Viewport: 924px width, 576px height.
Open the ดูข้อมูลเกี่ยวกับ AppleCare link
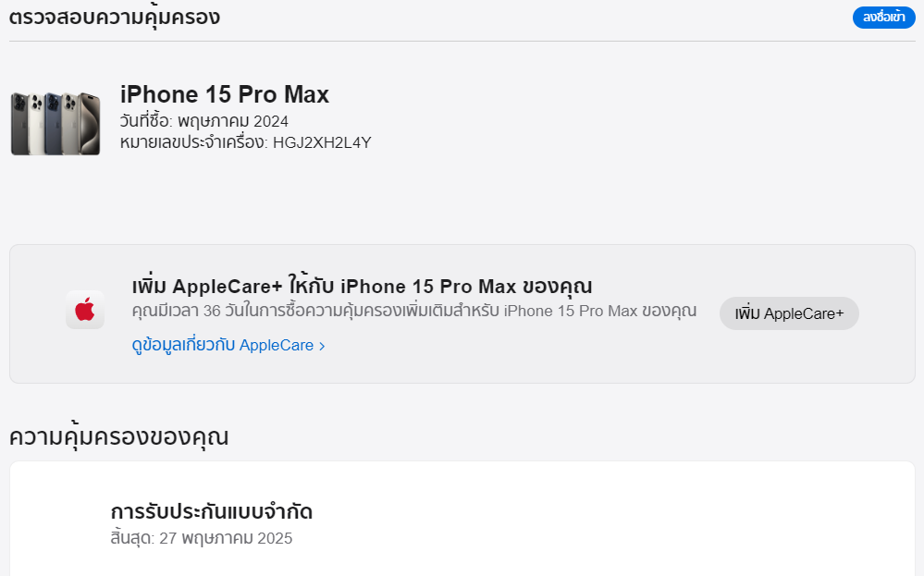pyautogui.click(x=228, y=345)
